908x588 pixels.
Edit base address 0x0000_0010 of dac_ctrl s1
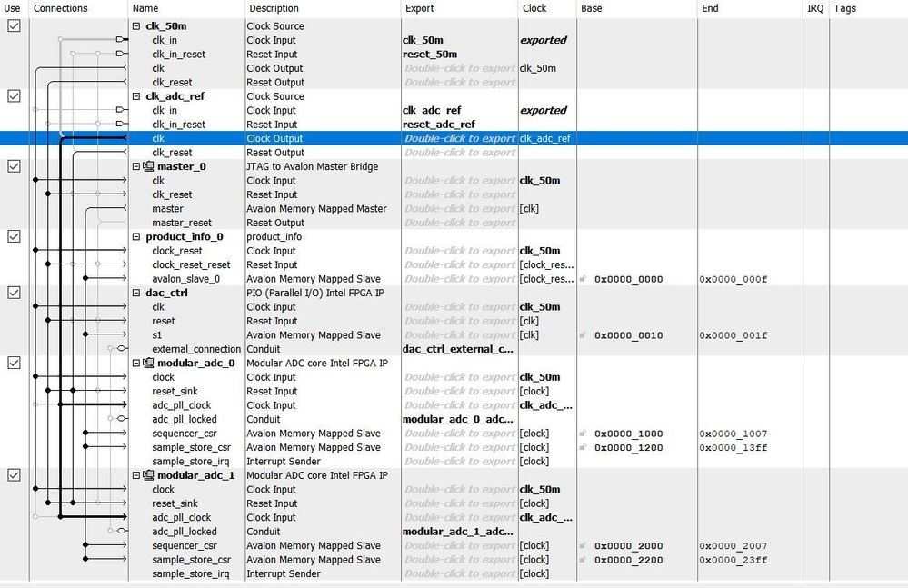coord(628,335)
